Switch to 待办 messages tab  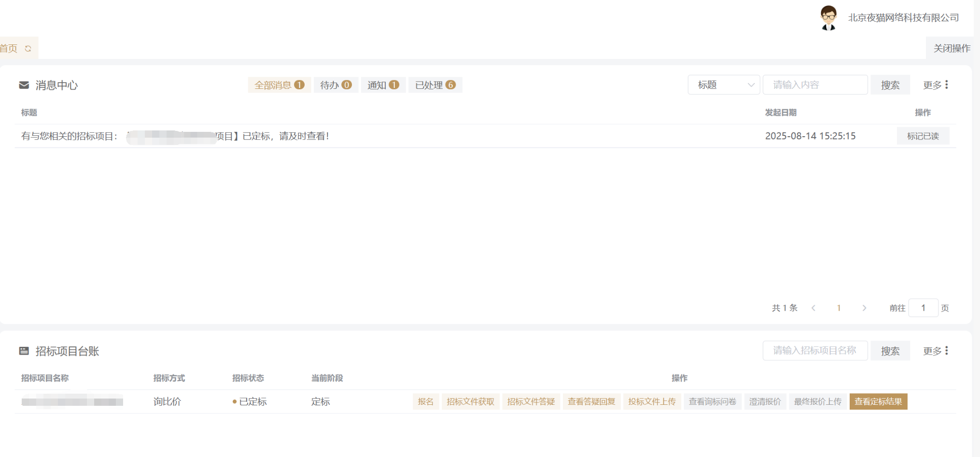pos(336,85)
